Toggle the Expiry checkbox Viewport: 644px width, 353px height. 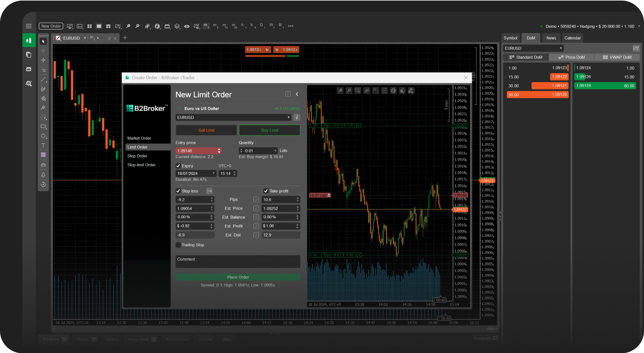[178, 166]
